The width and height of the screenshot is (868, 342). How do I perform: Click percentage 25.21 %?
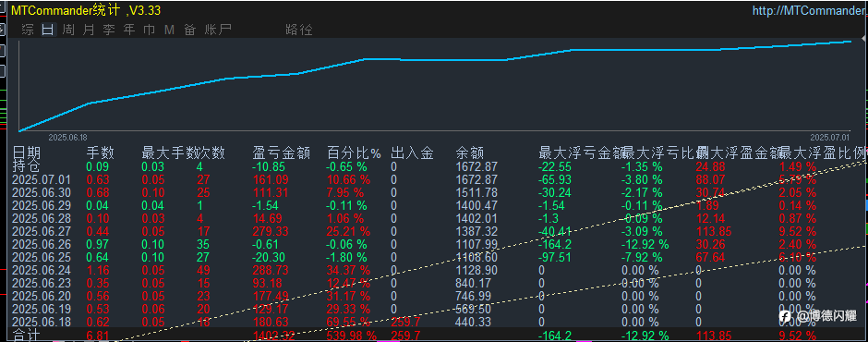tap(348, 231)
